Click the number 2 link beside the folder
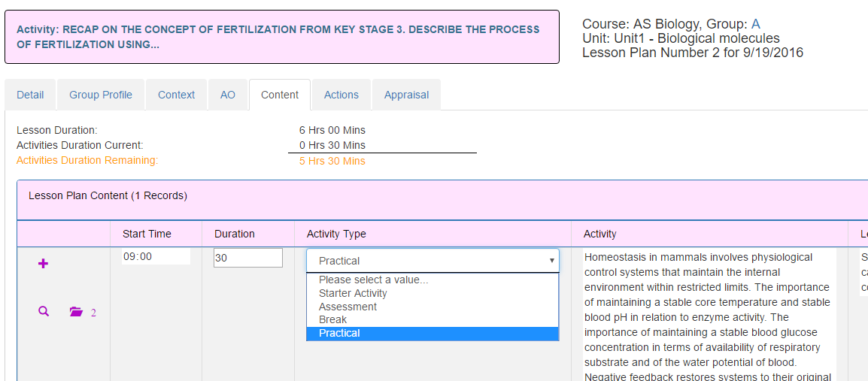The height and width of the screenshot is (381, 868). click(x=93, y=313)
